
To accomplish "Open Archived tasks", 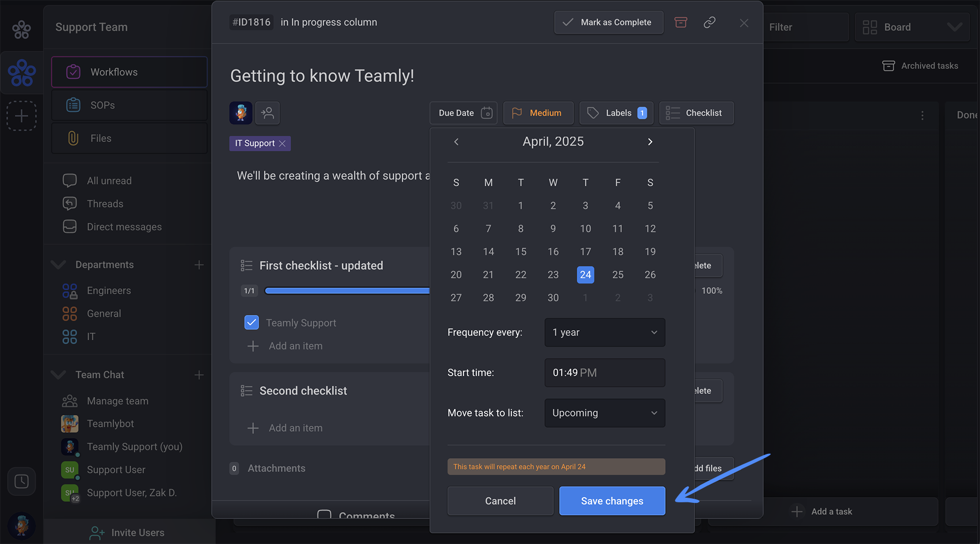I will click(920, 66).
